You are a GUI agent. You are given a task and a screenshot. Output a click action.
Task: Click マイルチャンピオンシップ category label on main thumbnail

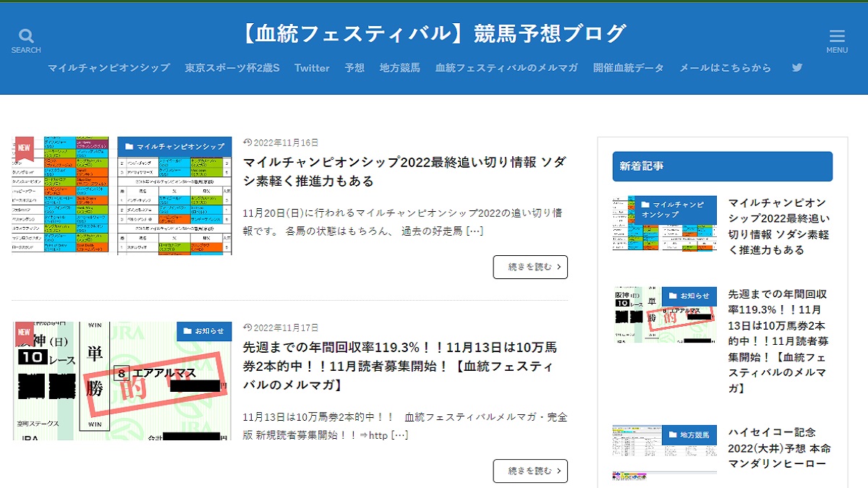pos(175,147)
